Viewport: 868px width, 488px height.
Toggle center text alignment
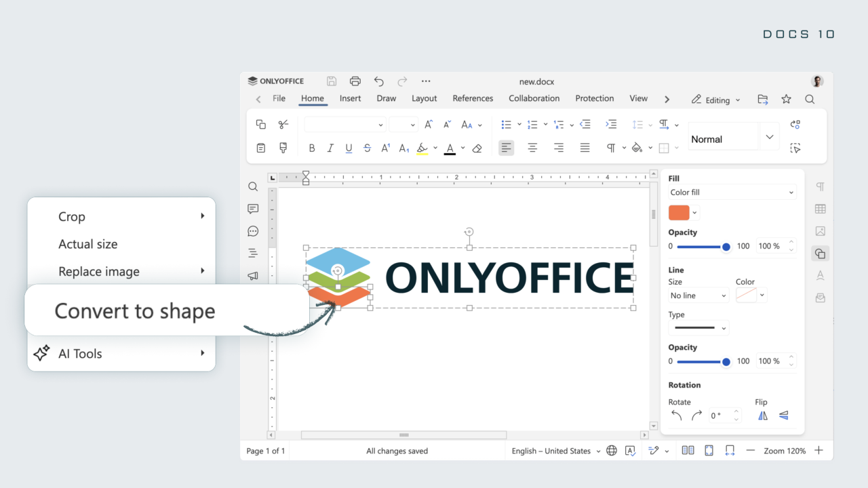(x=532, y=148)
